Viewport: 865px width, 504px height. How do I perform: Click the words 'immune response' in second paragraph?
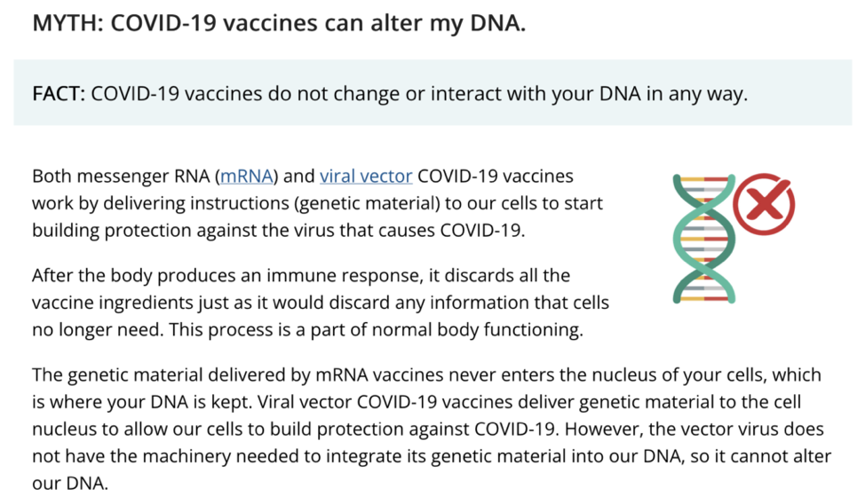click(x=343, y=276)
